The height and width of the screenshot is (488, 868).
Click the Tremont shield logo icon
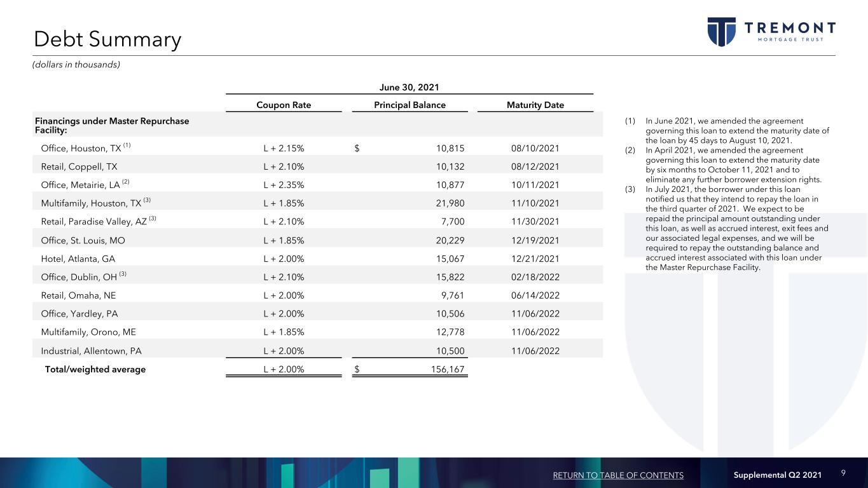coord(722,32)
